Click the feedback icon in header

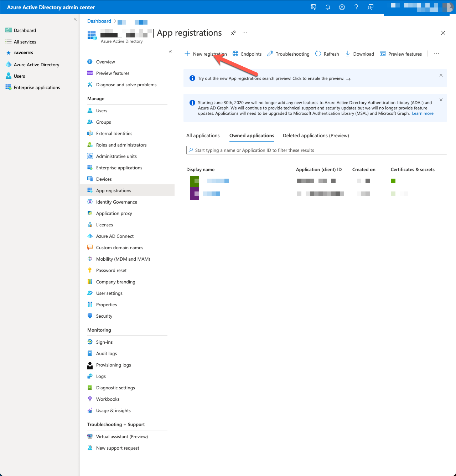(x=370, y=7)
